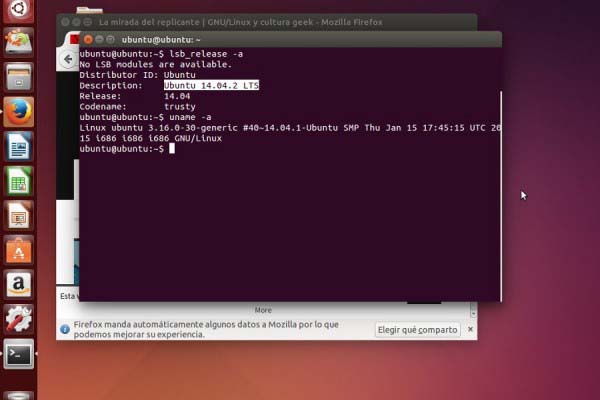Click the terminal's vertical scrollbar

pos(501,195)
